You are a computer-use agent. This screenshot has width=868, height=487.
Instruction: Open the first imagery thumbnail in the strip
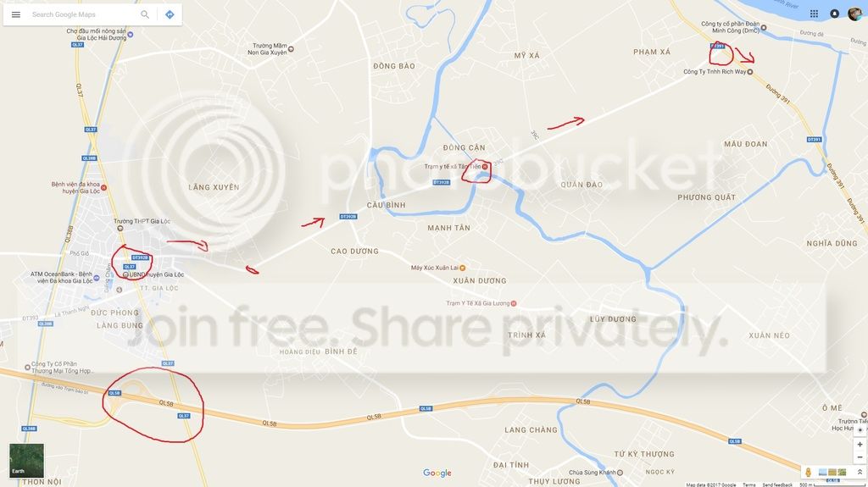point(822,472)
